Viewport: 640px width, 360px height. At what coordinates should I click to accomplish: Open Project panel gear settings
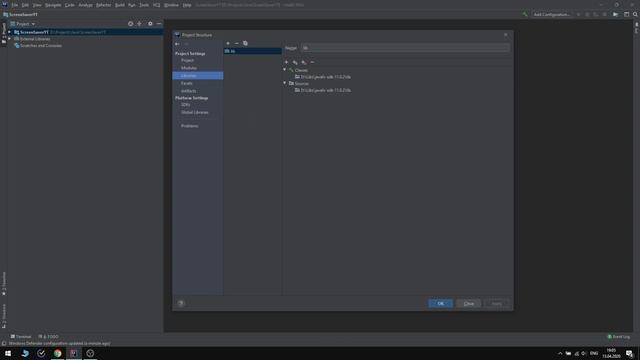pyautogui.click(x=150, y=24)
